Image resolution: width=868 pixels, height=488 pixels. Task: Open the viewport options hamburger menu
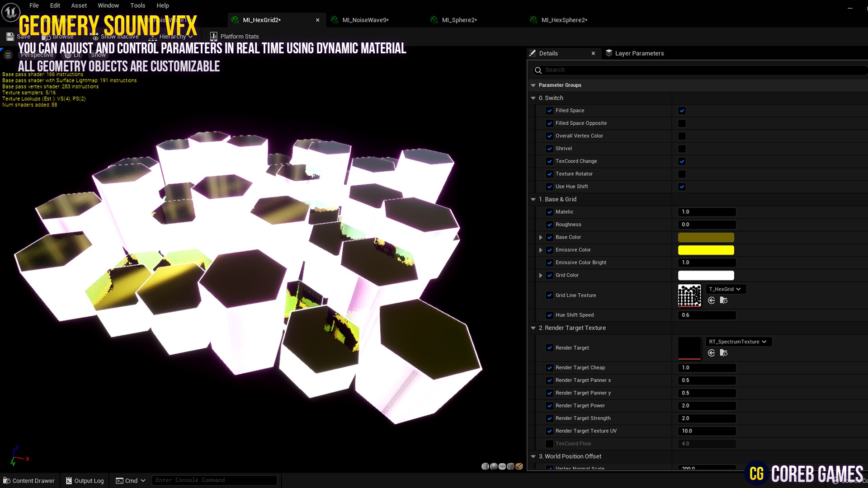tap(8, 55)
